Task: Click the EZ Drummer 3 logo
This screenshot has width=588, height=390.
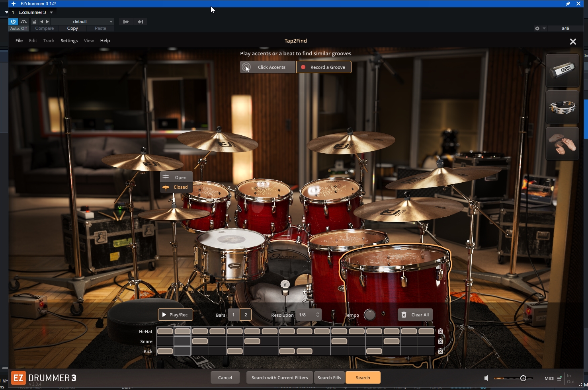Action: tap(44, 378)
